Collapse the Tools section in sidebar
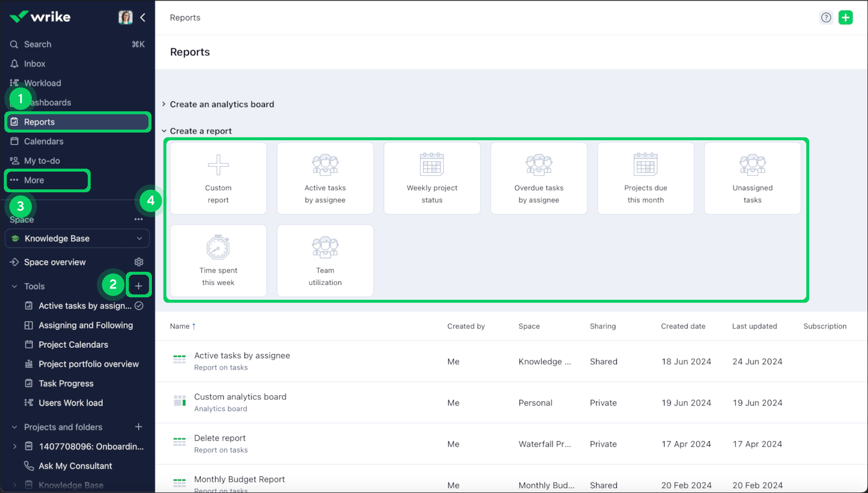Screen dimensions: 868x493 pyautogui.click(x=14, y=286)
